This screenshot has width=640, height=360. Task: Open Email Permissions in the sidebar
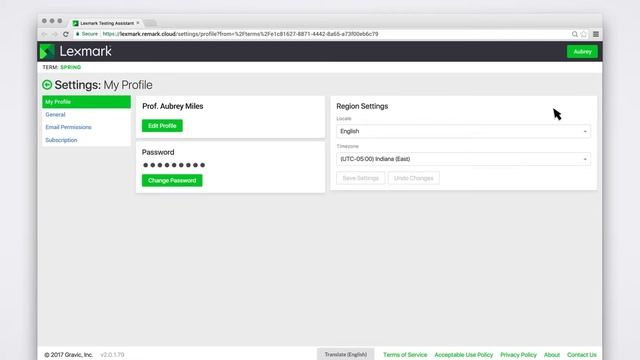click(x=68, y=127)
